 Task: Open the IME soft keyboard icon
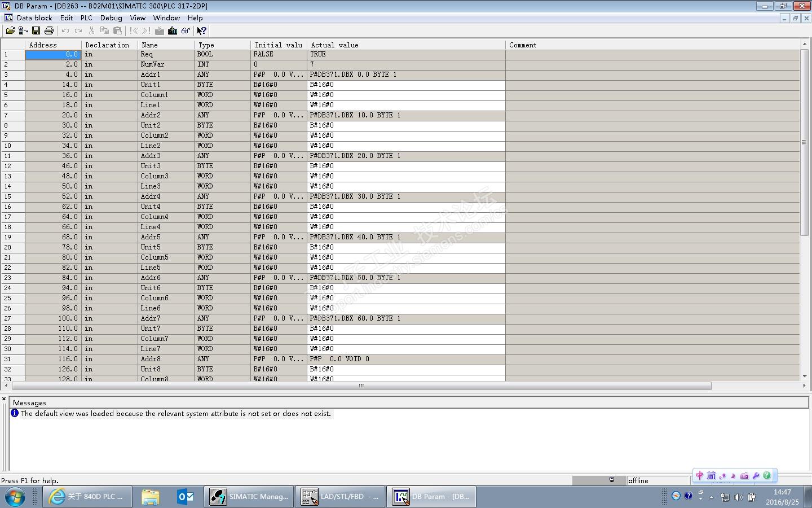coord(744,476)
